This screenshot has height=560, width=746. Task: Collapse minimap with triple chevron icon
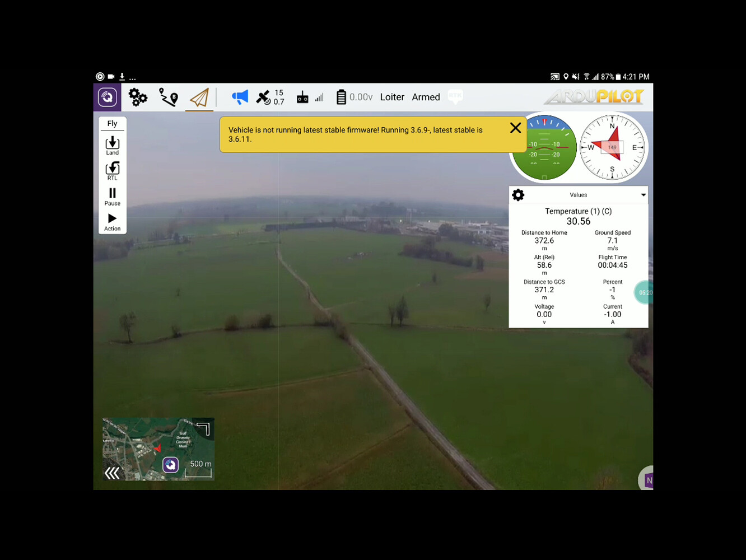[113, 473]
